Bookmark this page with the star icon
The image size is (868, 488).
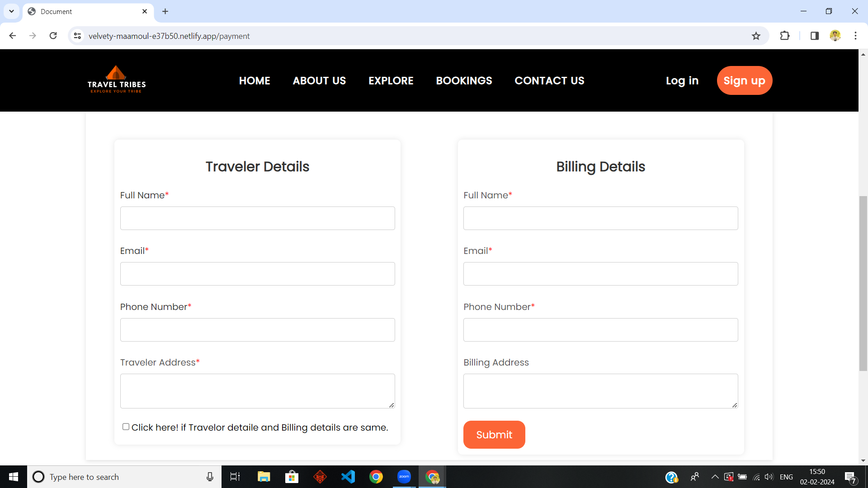(x=756, y=36)
